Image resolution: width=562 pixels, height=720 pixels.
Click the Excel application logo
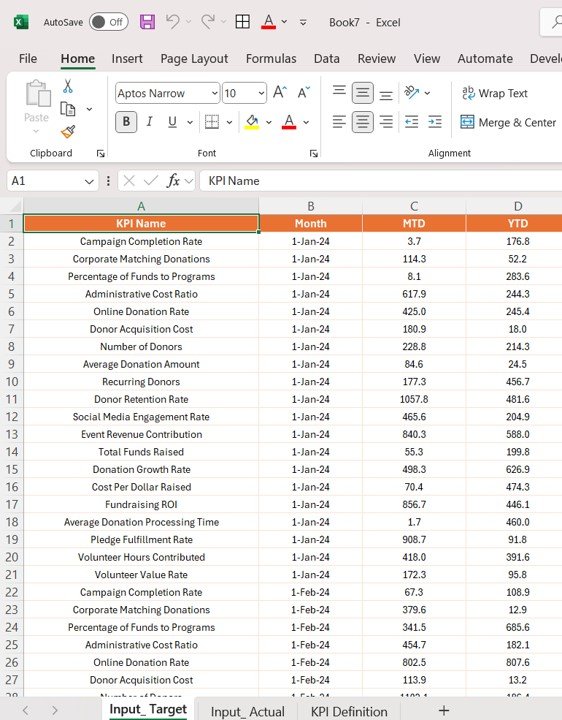21,22
